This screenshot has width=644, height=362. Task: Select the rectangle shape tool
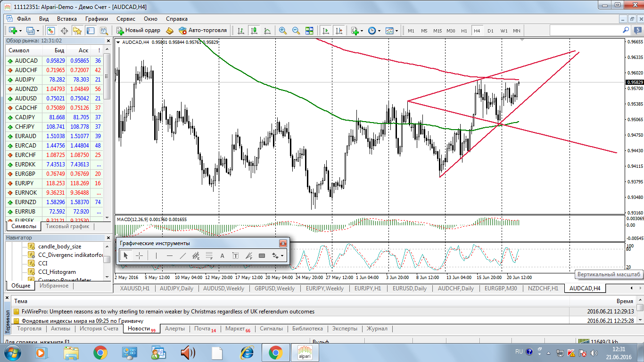coord(262,255)
